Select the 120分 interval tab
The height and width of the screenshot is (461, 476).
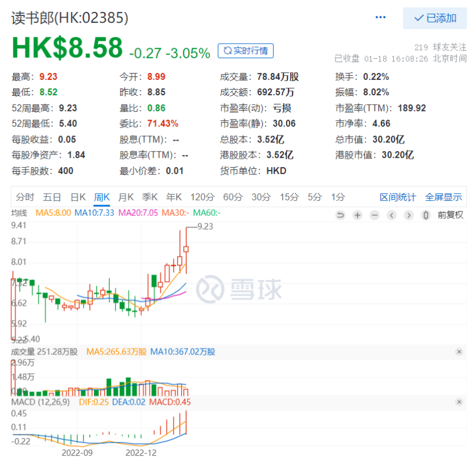coord(201,197)
